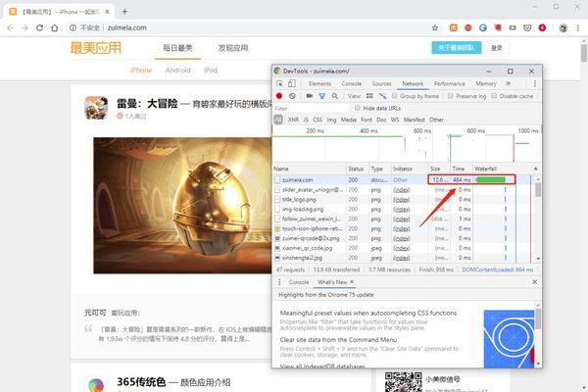
Task: Open the Elements panel tab
Action: point(319,83)
